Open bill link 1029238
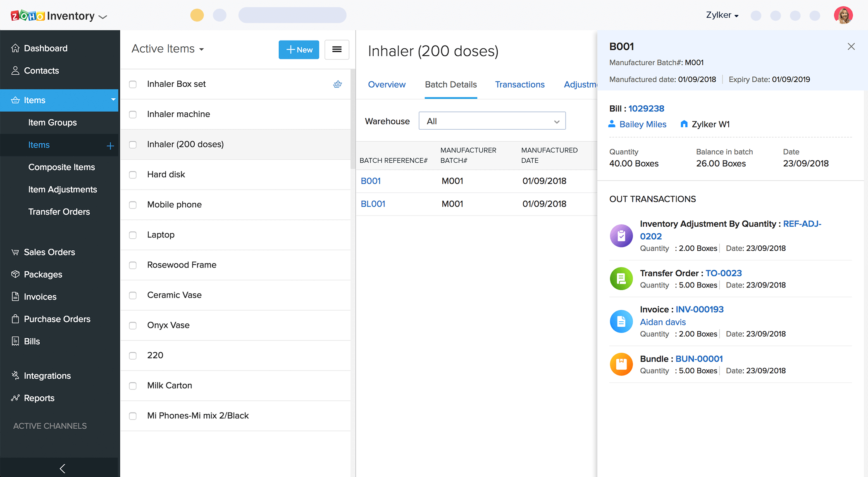The image size is (868, 477). (646, 108)
